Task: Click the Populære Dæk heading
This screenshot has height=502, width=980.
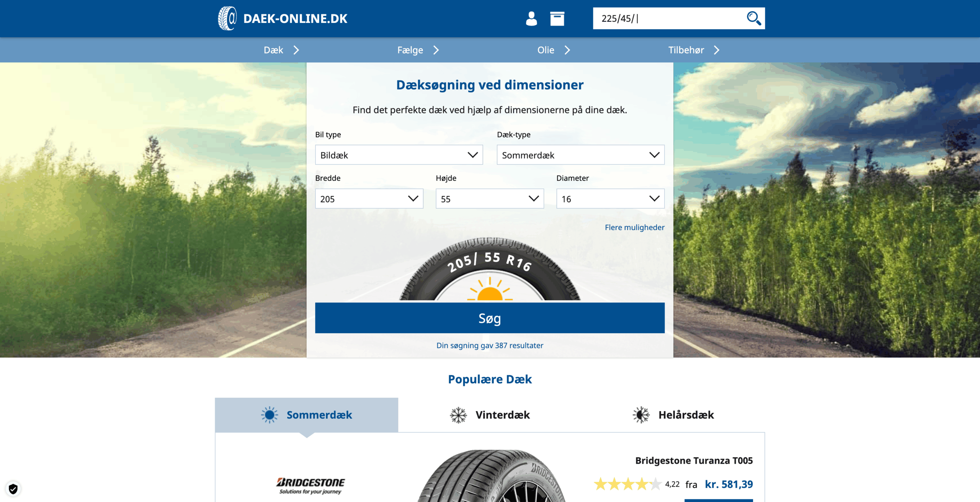Action: pos(490,379)
